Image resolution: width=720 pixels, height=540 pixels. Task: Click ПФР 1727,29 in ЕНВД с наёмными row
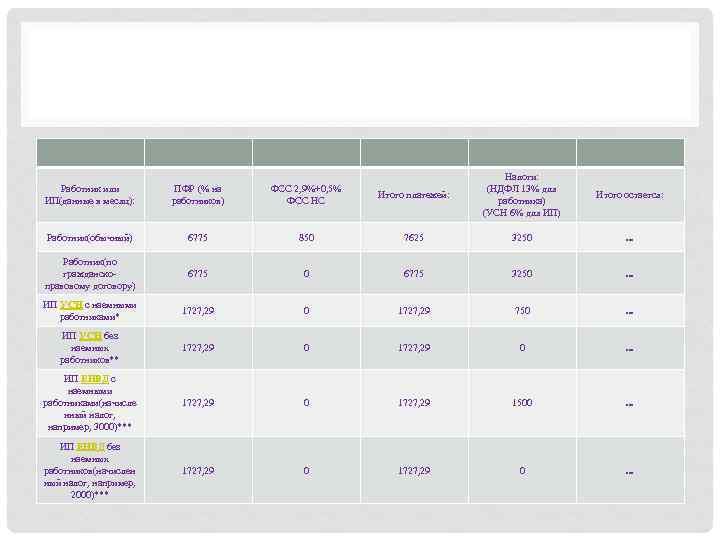click(x=198, y=403)
